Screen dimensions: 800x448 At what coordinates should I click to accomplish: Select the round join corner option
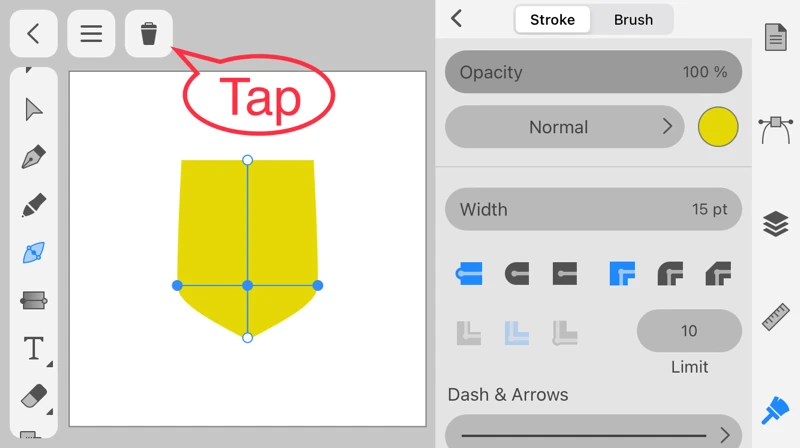click(670, 273)
